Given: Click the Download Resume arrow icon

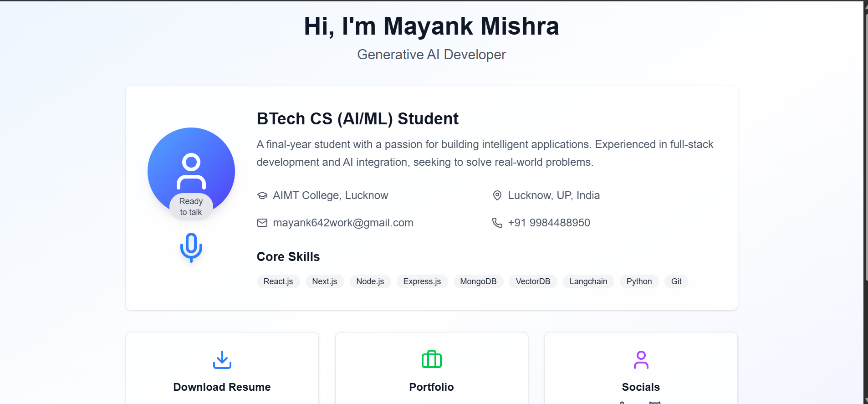Looking at the screenshot, I should (222, 360).
